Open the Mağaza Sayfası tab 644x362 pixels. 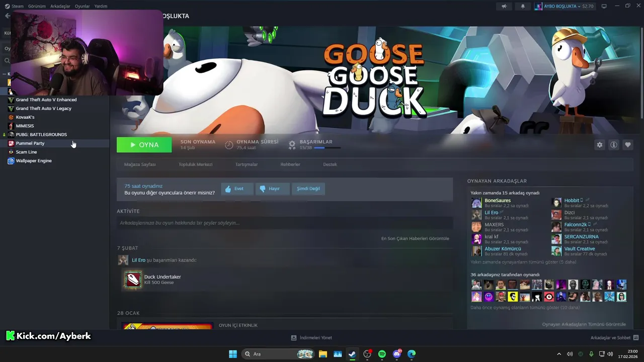140,164
